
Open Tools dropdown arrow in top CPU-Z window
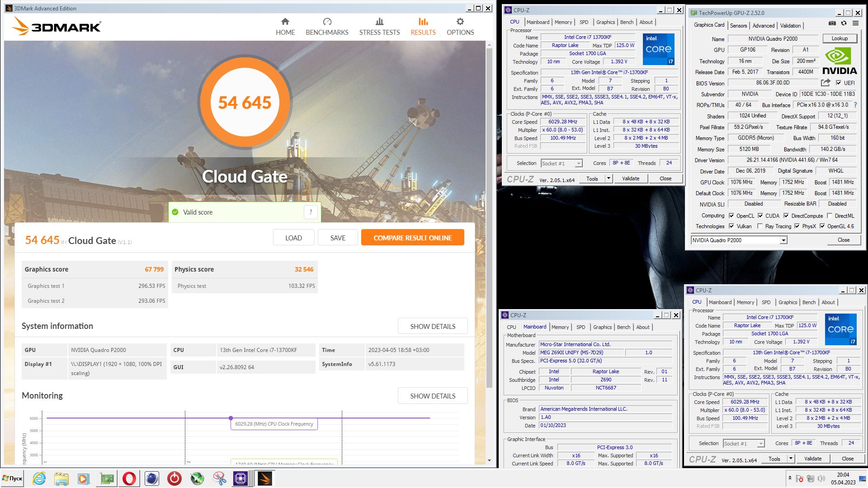click(x=609, y=178)
